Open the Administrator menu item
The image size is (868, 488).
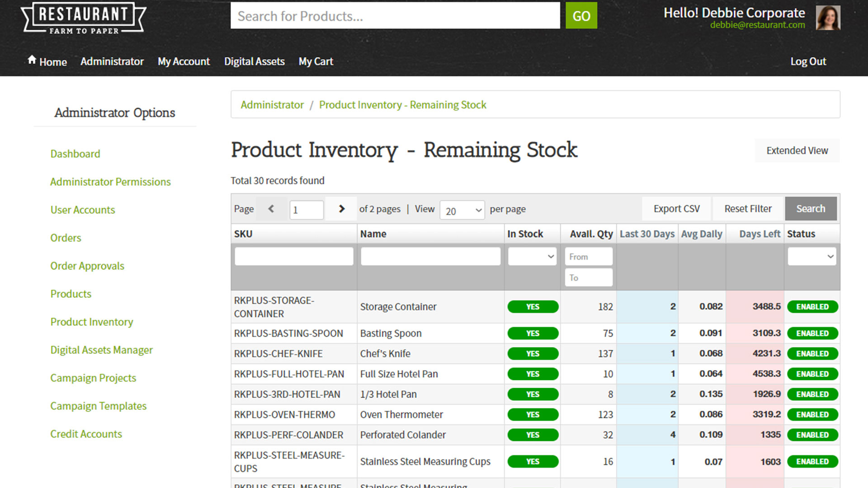tap(112, 61)
